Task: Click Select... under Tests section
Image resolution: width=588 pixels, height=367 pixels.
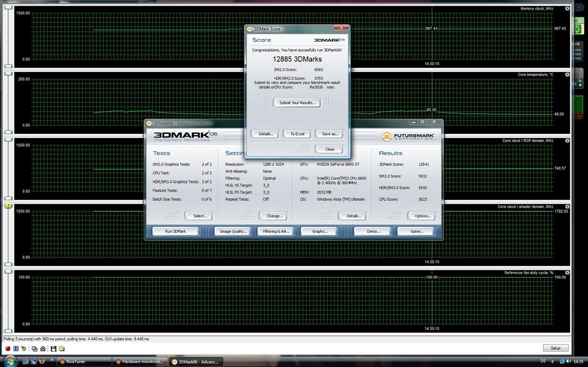Action: click(200, 216)
